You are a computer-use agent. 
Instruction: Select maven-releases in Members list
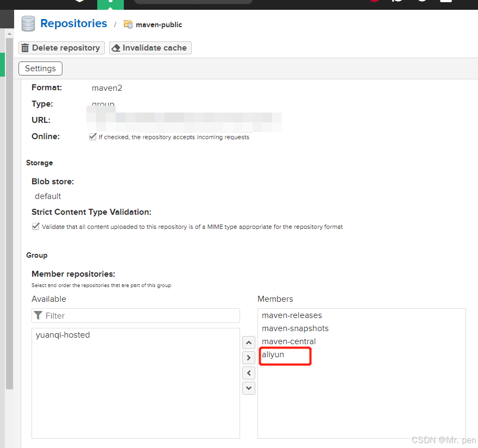292,315
